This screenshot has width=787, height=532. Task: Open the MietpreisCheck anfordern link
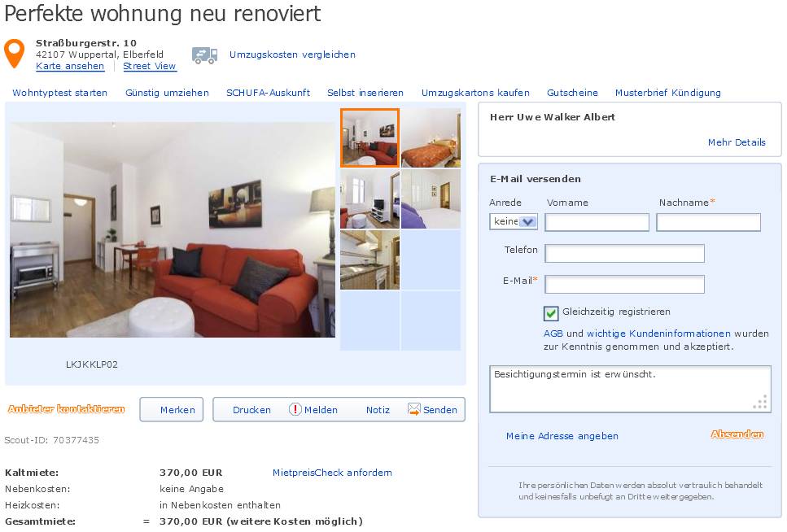[x=332, y=473]
